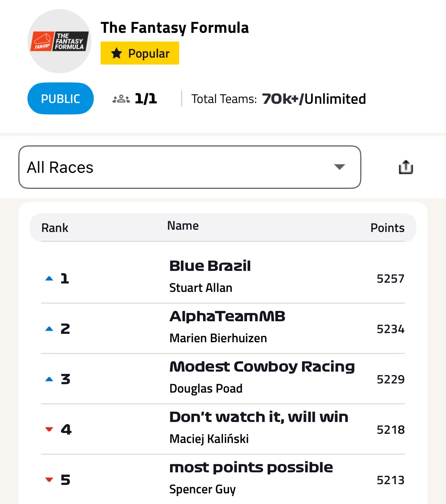Image resolution: width=446 pixels, height=504 pixels.
Task: Toggle the PUBLIC league visibility setting
Action: 60,98
